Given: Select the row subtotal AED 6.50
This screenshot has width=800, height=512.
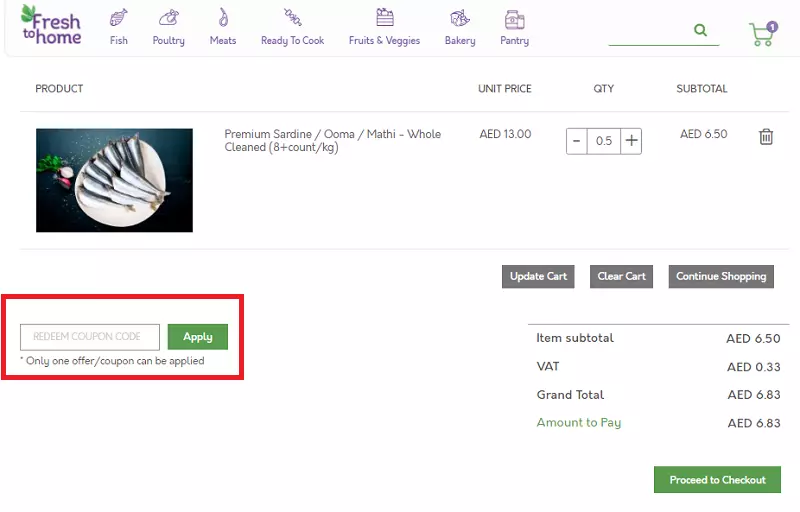Looking at the screenshot, I should 704,134.
